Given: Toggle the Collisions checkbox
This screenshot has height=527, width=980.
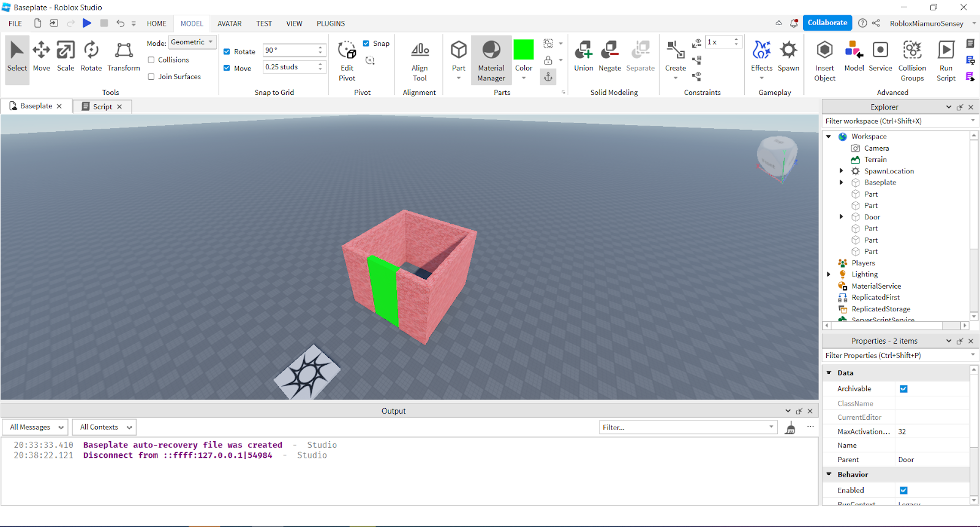Looking at the screenshot, I should pyautogui.click(x=151, y=60).
